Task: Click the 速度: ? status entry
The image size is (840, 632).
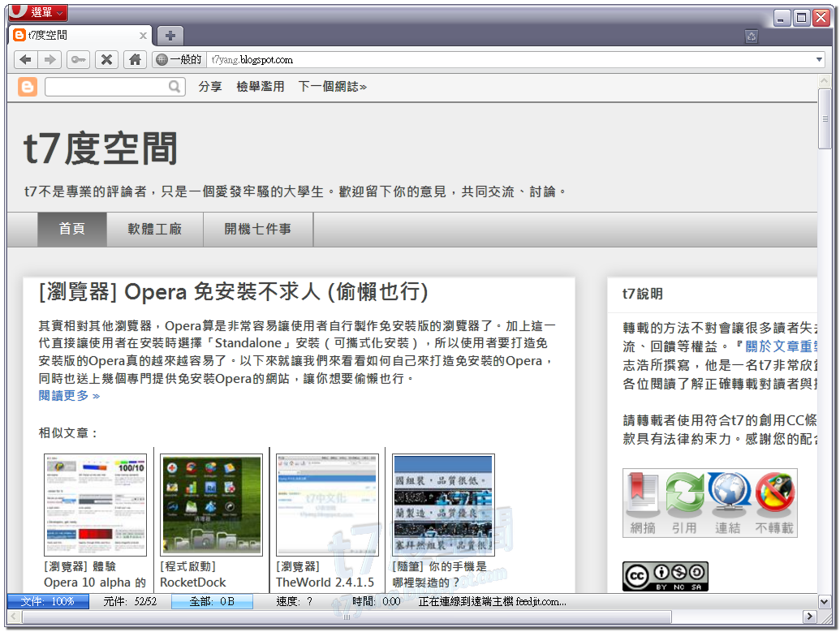Action: click(x=294, y=601)
